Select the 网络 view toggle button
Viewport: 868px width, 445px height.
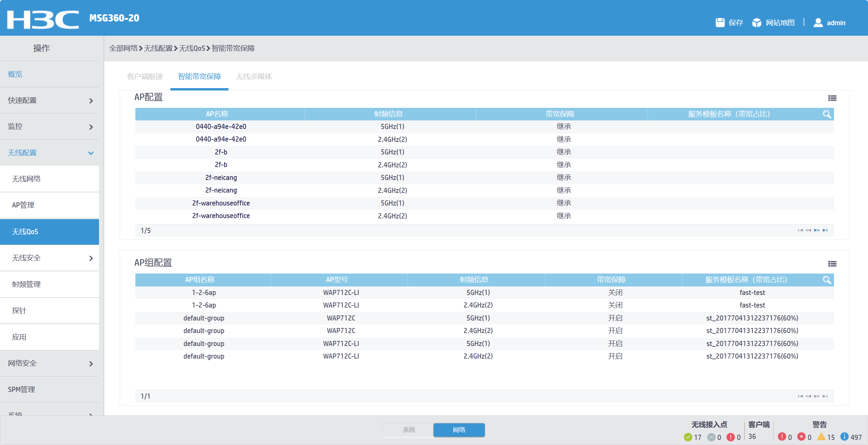pos(459,430)
